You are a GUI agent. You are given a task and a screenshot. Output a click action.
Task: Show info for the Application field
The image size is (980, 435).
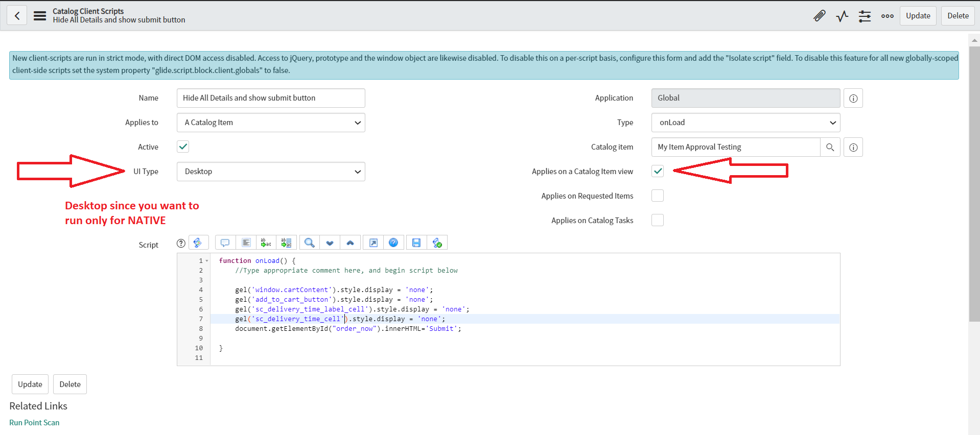(853, 98)
